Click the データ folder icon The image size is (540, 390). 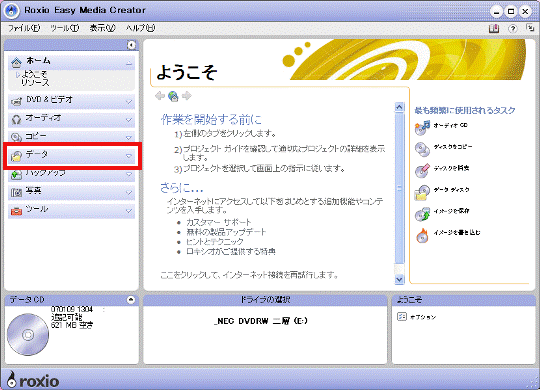coord(16,156)
